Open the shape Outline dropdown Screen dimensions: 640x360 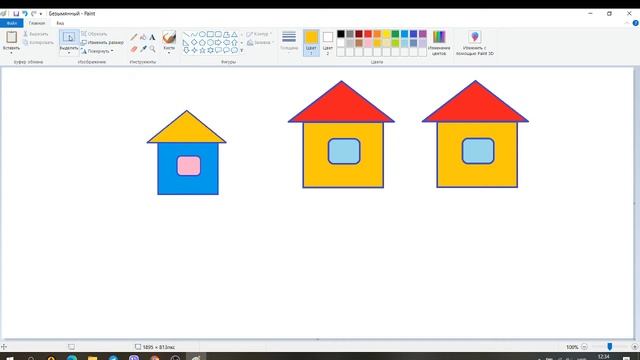[259, 34]
